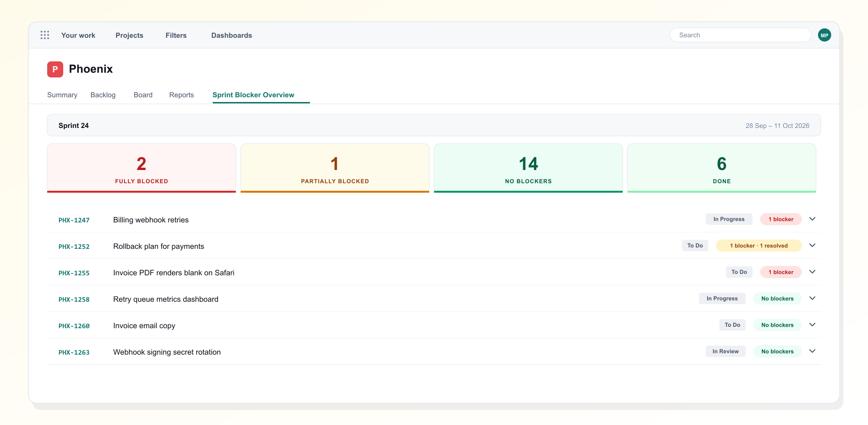Open issue link PHX-1252
Image resolution: width=868 pixels, height=425 pixels.
[74, 246]
